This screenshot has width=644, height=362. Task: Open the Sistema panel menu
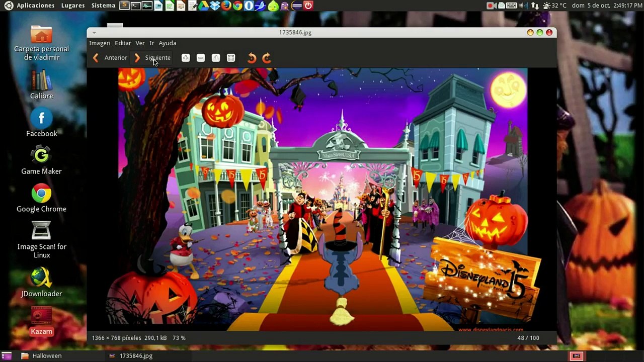click(103, 6)
